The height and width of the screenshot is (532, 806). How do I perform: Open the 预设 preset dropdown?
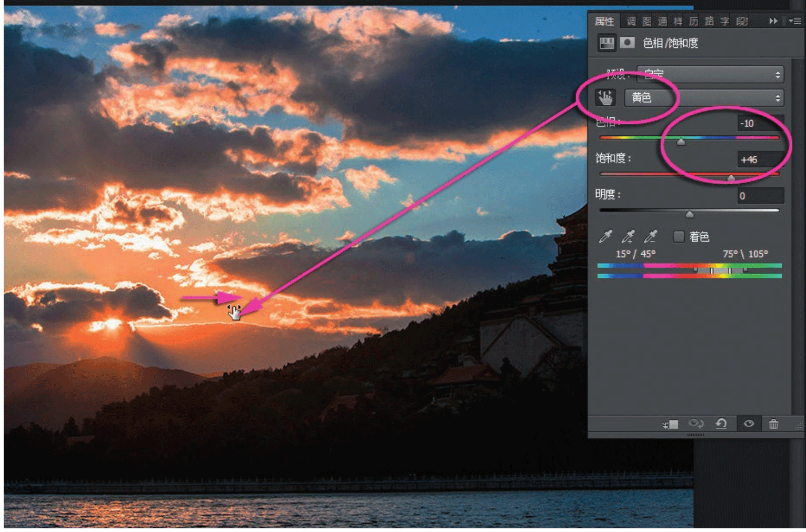coord(710,74)
